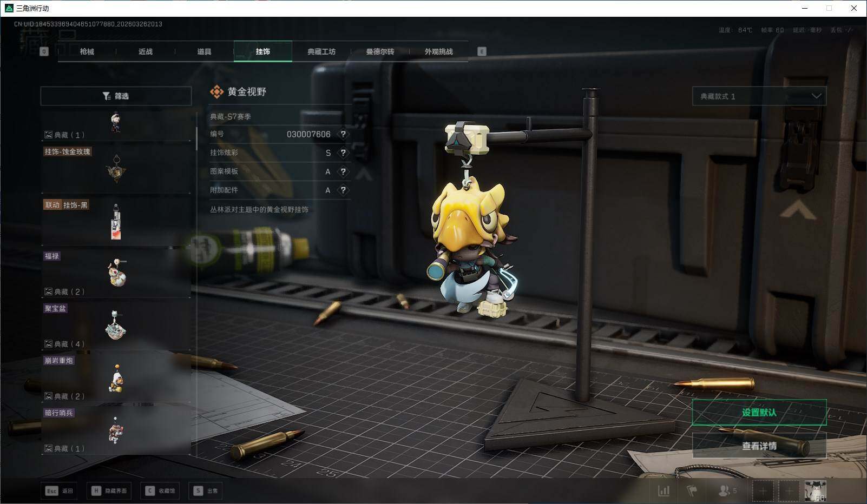Click the first empty squad slot plus
867x504 pixels.
763,491
